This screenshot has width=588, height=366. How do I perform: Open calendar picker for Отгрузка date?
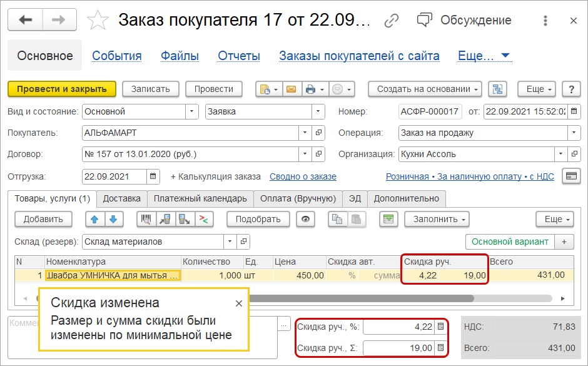pyautogui.click(x=154, y=176)
